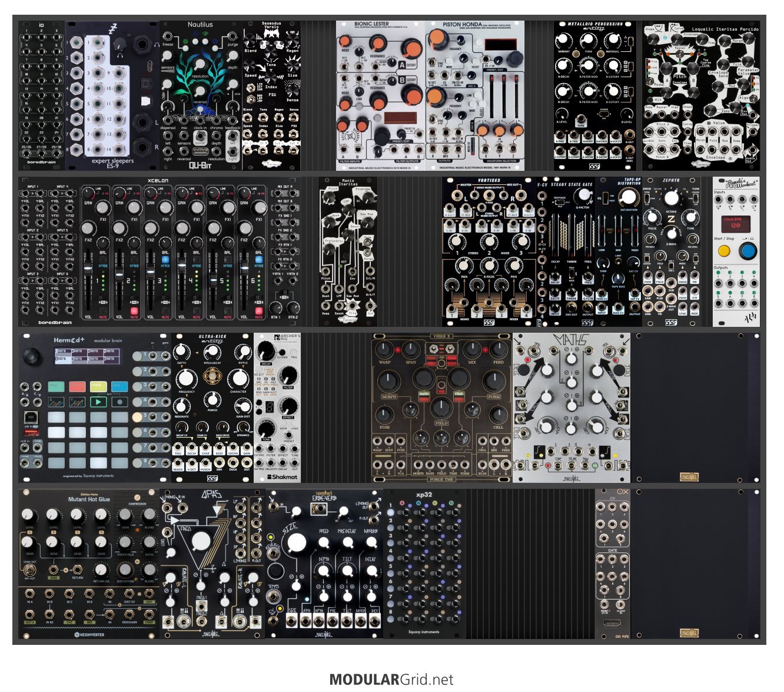Viewport: 784px width, 692px height.
Task: Click the red mode button on Hermod+
Action: (77, 386)
